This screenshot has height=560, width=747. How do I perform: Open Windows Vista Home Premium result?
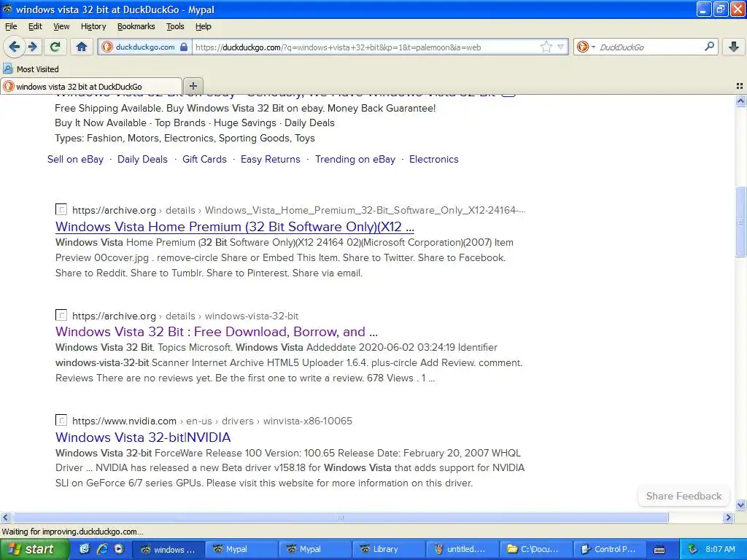point(234,227)
